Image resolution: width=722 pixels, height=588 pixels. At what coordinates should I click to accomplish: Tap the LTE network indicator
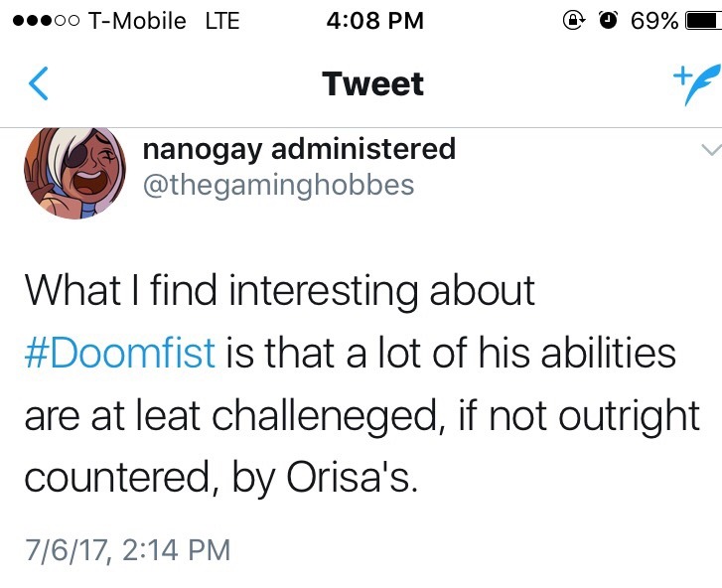(221, 21)
